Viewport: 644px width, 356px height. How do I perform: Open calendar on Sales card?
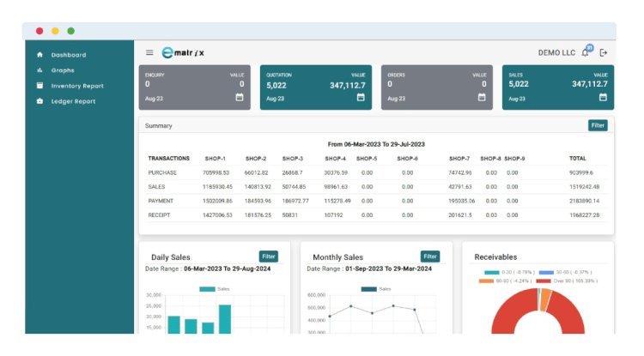coord(603,97)
